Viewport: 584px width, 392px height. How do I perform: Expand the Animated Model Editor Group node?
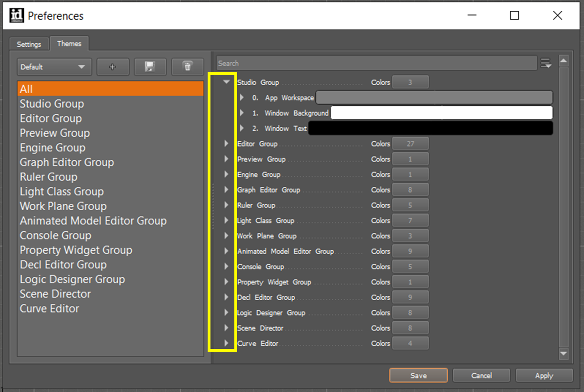pos(226,251)
